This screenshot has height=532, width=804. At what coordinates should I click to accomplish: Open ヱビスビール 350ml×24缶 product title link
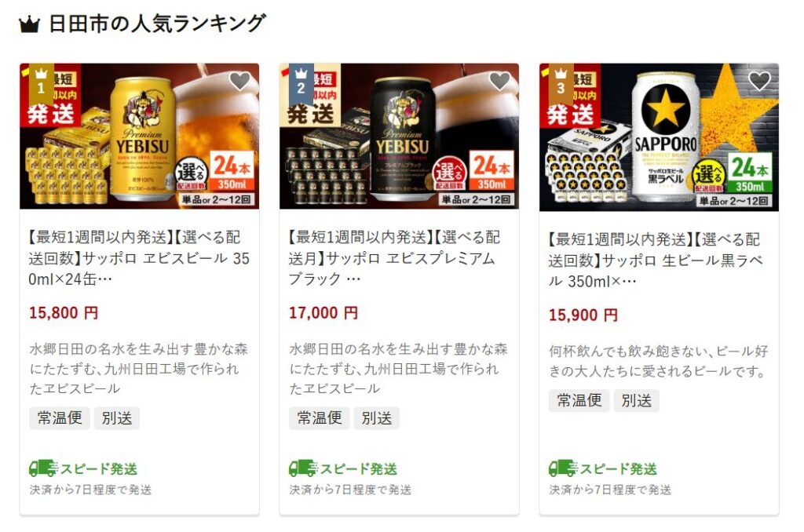[x=140, y=258]
